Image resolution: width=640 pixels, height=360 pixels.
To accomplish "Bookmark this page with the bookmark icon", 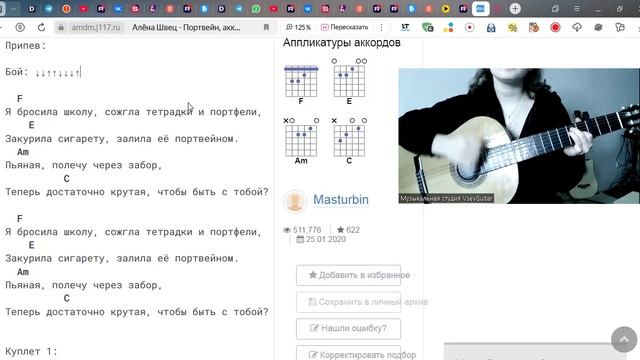I will click(266, 27).
